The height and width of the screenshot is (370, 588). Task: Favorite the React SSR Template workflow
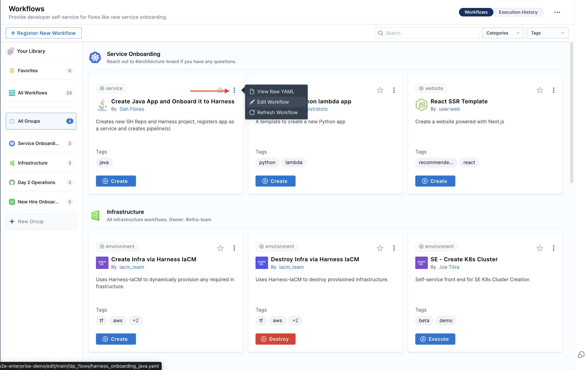539,90
